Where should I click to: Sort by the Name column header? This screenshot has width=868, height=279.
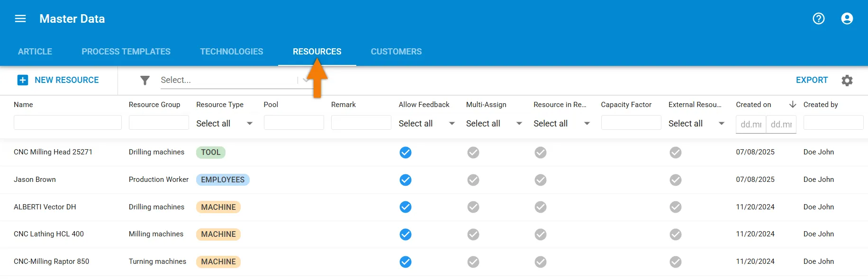point(23,105)
